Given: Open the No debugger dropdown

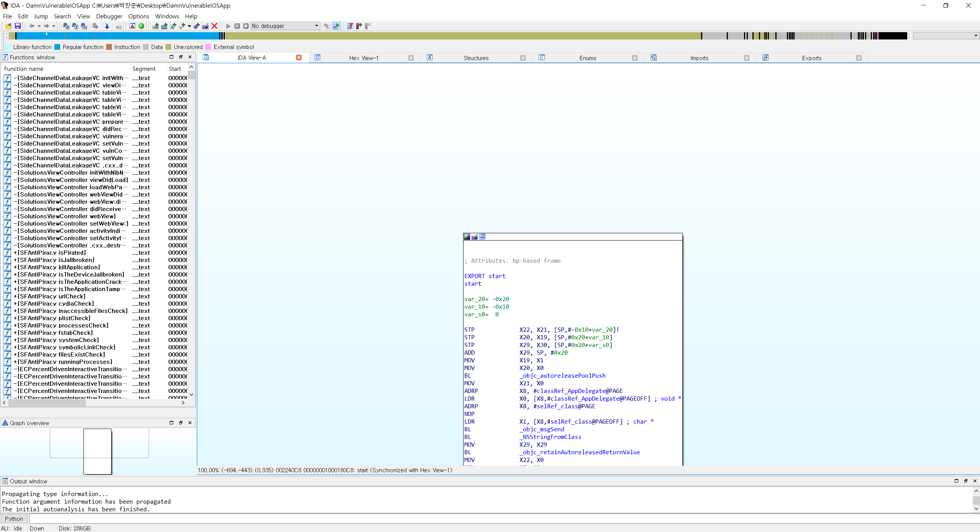Looking at the screenshot, I should 316,26.
